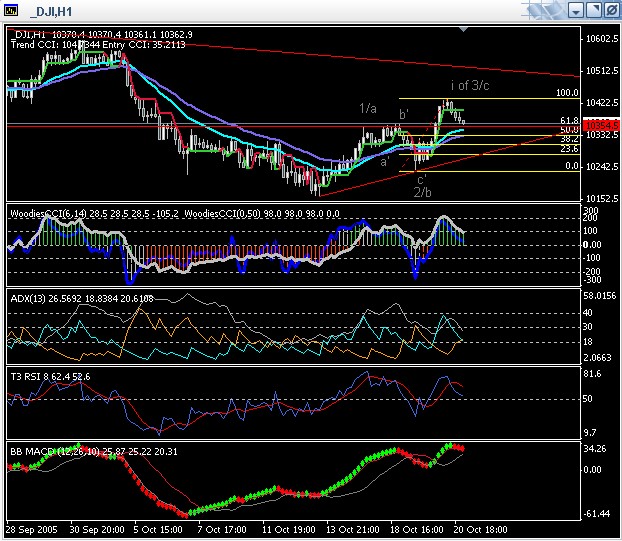Click the 18 Oct 16:00 time label
Screen dimensions: 622x541
click(x=417, y=529)
